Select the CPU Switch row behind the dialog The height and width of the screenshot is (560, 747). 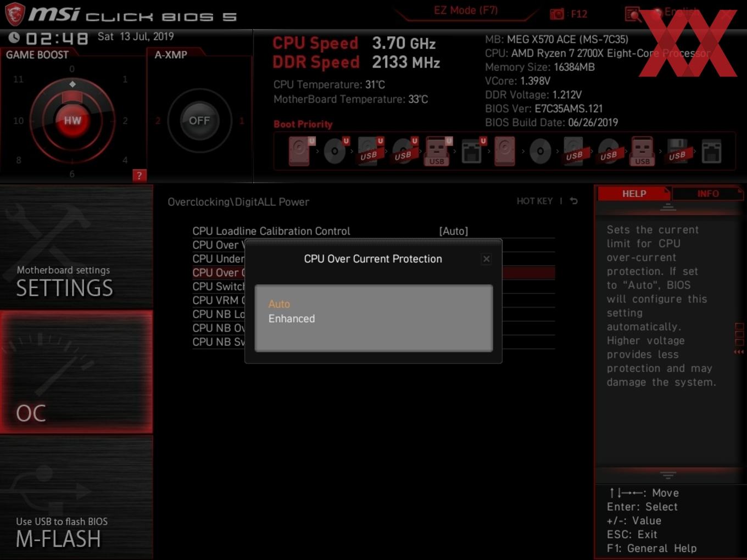pos(218,287)
